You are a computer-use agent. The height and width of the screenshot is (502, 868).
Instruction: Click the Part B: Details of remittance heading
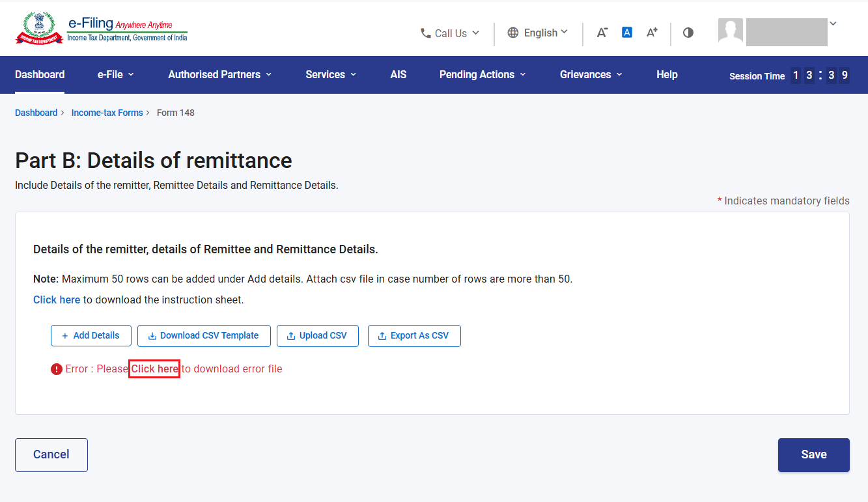[154, 160]
